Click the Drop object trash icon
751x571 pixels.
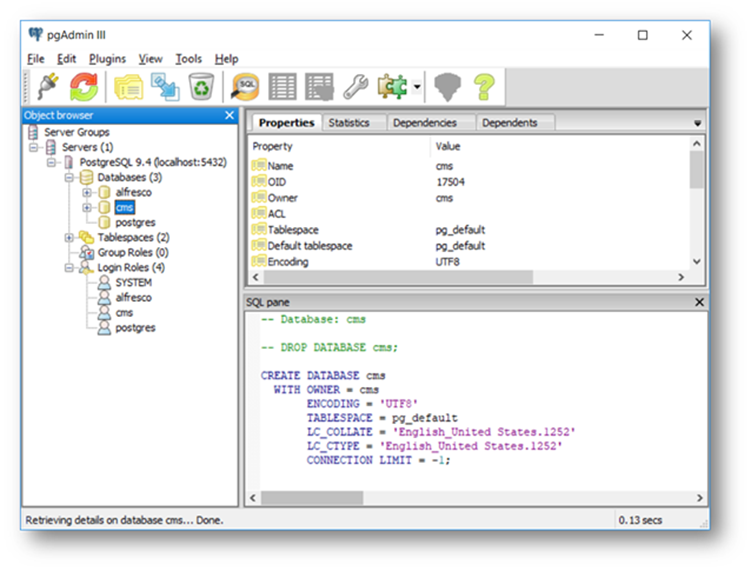[x=200, y=88]
